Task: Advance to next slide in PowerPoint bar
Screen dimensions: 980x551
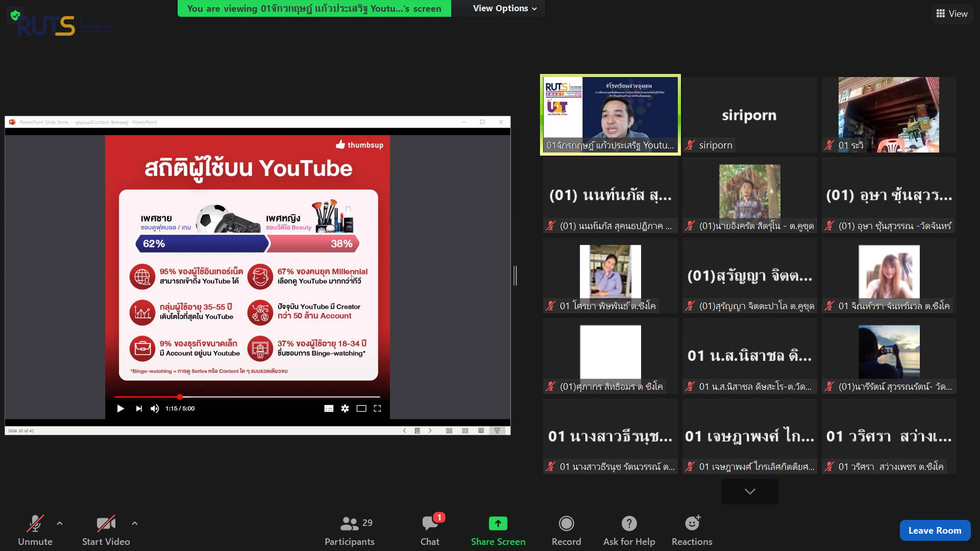Action: (430, 431)
